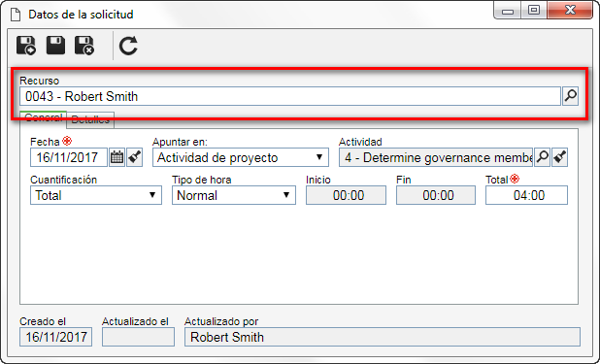Search Actividad with the magnifier icon
600x364 pixels.
point(542,157)
